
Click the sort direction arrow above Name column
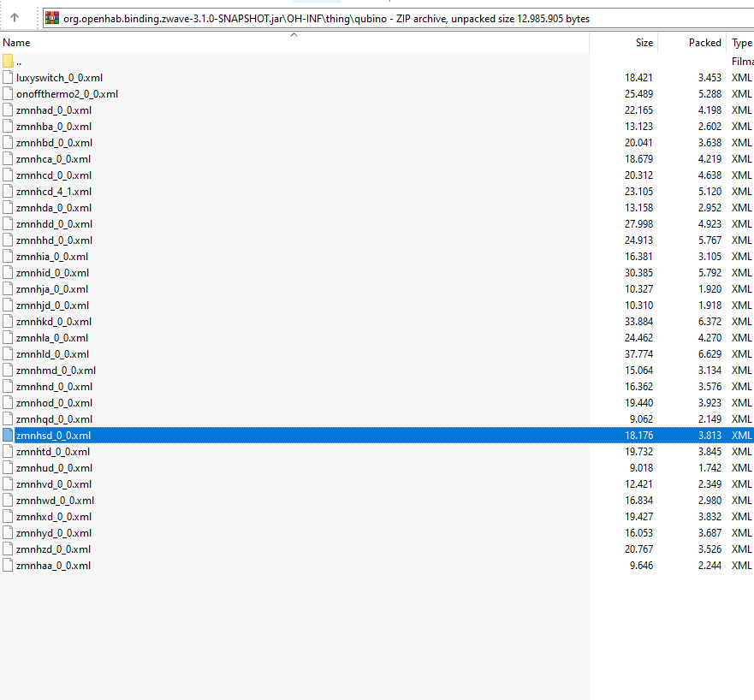pos(294,34)
